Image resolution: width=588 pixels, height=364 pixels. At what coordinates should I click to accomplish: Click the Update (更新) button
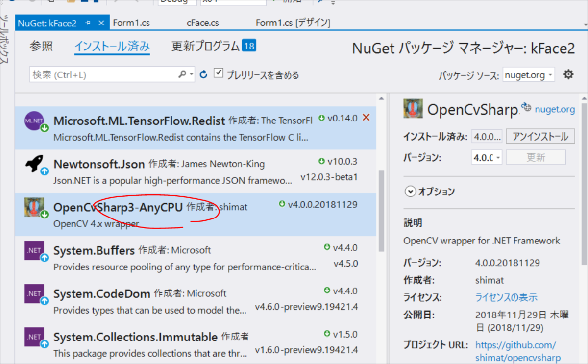tap(536, 157)
